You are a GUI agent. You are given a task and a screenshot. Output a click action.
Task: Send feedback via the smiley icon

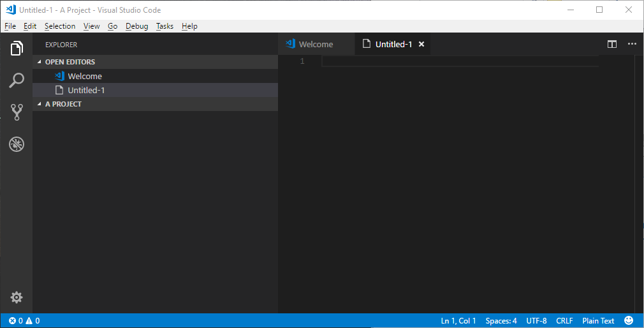pos(629,320)
